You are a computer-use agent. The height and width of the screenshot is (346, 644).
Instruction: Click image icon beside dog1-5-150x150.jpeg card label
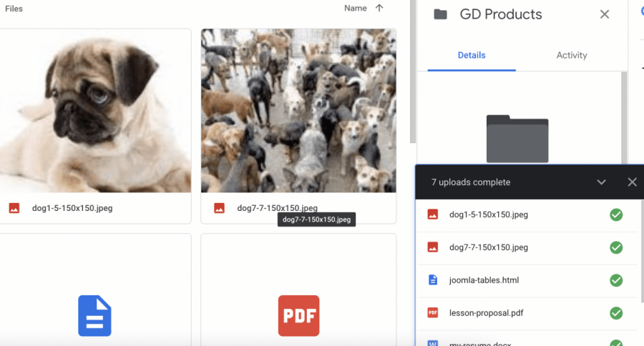click(14, 208)
